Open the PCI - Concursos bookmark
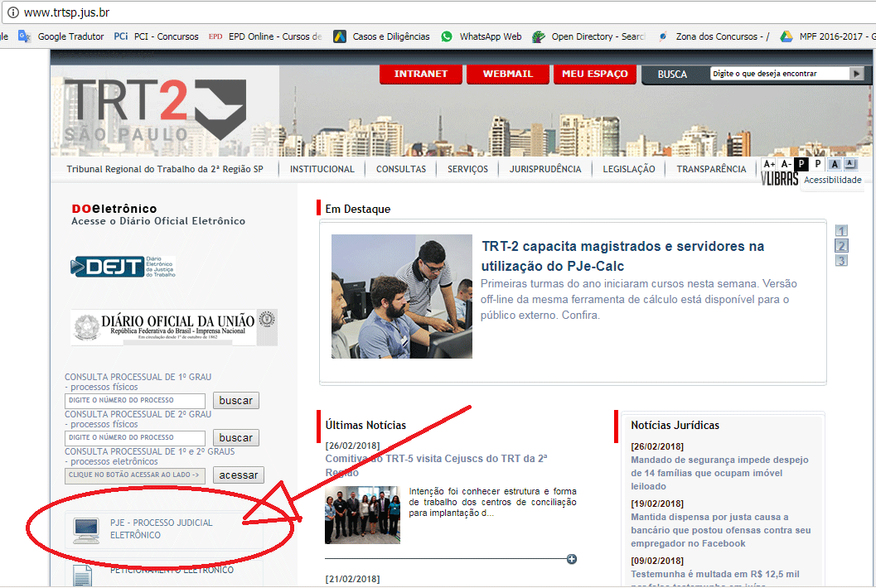876x588 pixels. point(157,36)
